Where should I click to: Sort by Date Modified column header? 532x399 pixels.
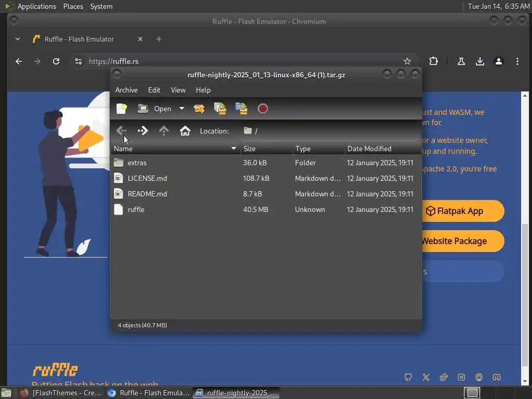point(382,149)
